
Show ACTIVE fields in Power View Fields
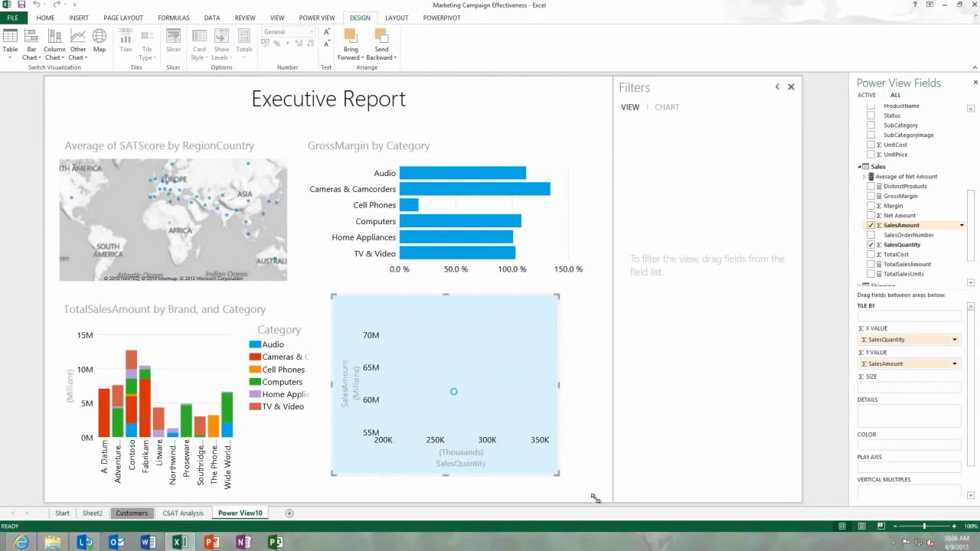coord(866,95)
